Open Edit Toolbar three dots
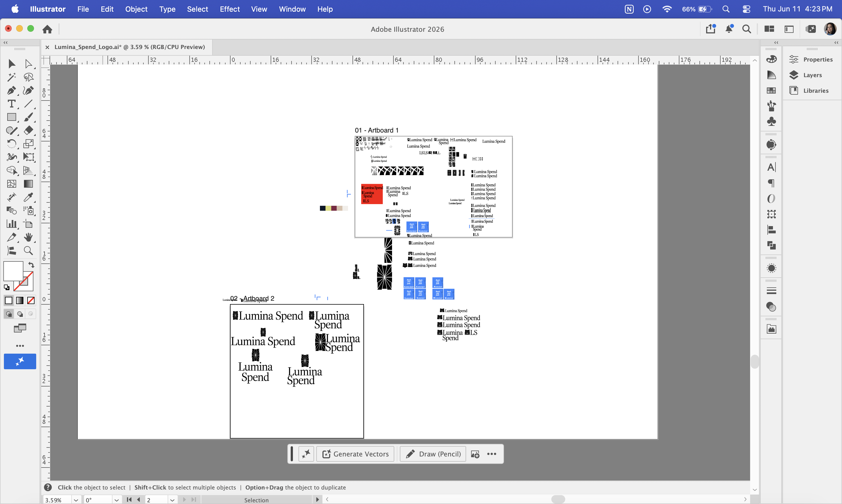842x504 pixels. click(20, 346)
